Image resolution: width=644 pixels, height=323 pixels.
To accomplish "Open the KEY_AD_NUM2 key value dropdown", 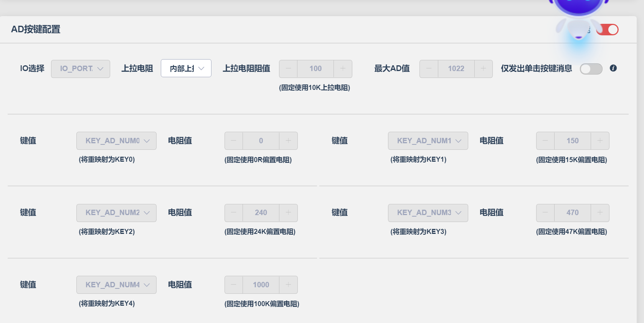I will tap(116, 213).
